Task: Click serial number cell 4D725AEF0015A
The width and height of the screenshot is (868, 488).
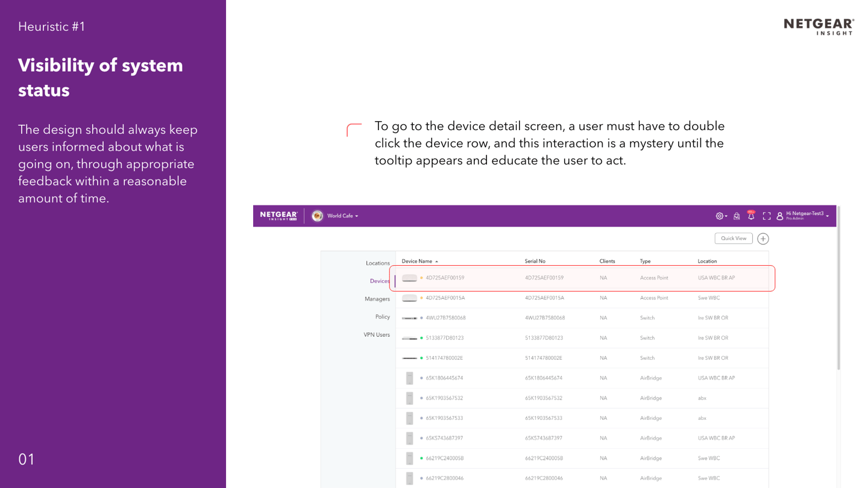Action: coord(545,298)
